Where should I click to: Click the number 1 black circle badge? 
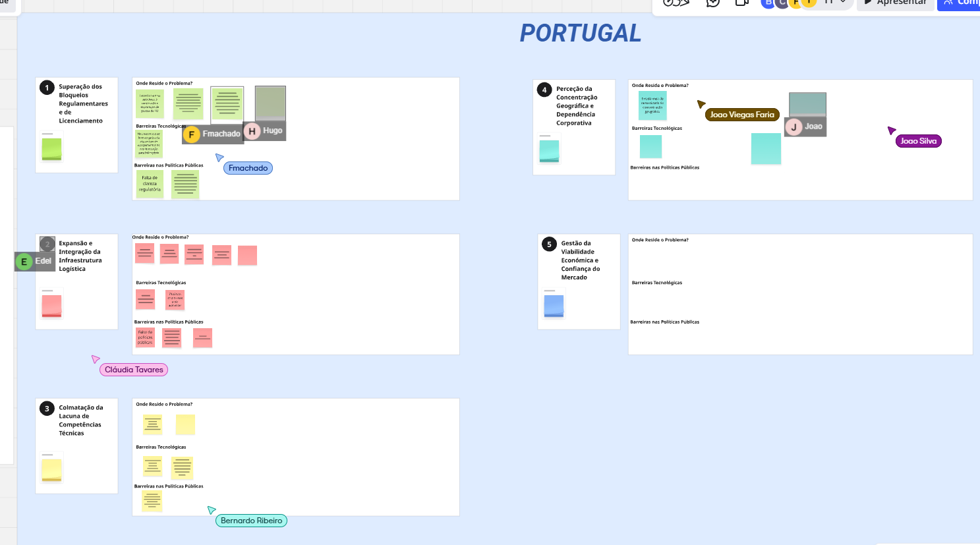click(x=47, y=88)
